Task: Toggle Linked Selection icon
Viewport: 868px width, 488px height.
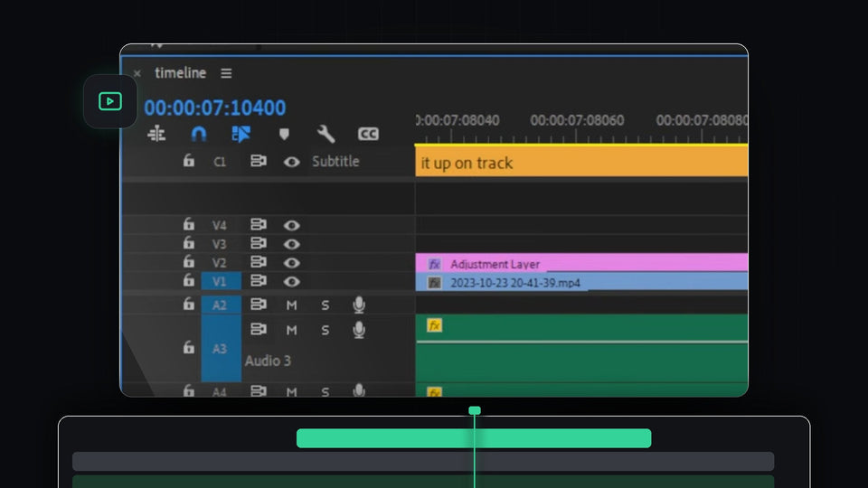Action: pyautogui.click(x=241, y=134)
